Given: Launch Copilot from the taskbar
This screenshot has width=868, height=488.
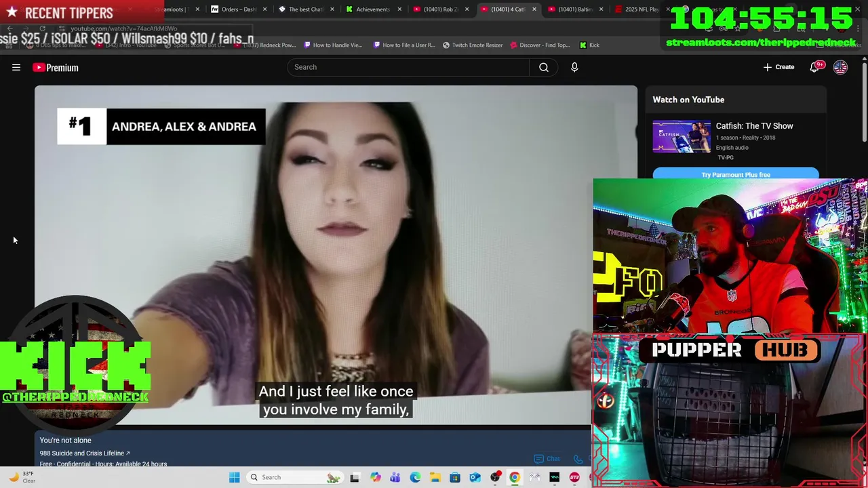Looking at the screenshot, I should click(x=376, y=477).
